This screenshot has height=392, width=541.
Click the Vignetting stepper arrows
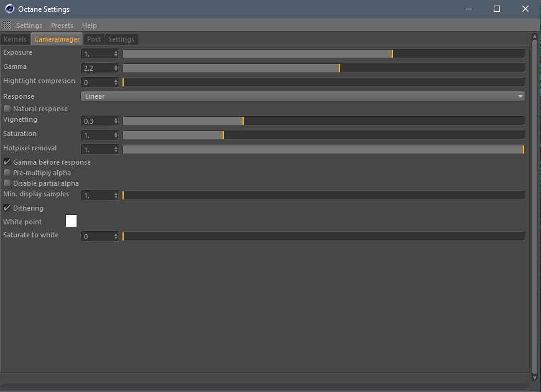[116, 121]
